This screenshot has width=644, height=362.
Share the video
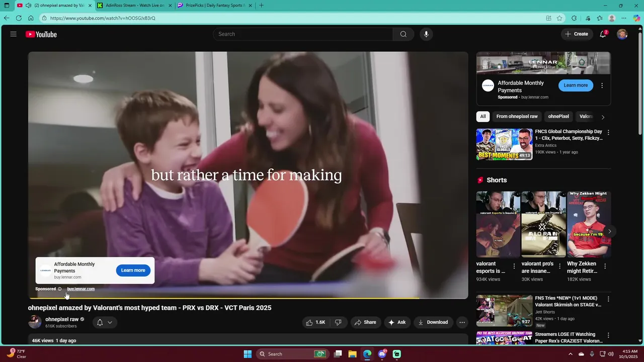tap(365, 322)
